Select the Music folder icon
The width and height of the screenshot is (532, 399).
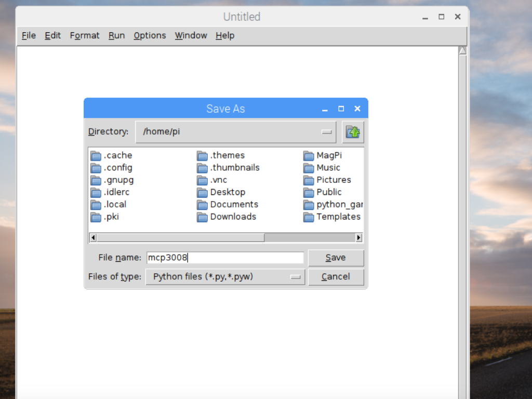309,168
